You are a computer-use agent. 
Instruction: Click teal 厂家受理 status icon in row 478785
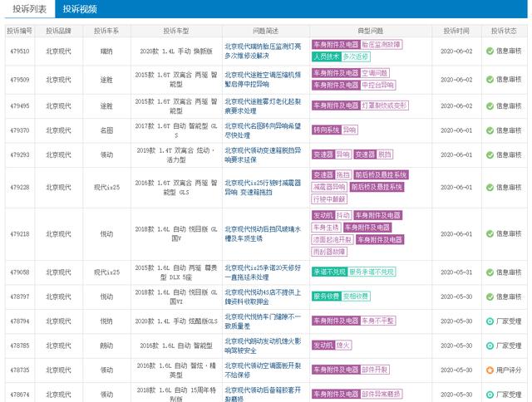(490, 346)
